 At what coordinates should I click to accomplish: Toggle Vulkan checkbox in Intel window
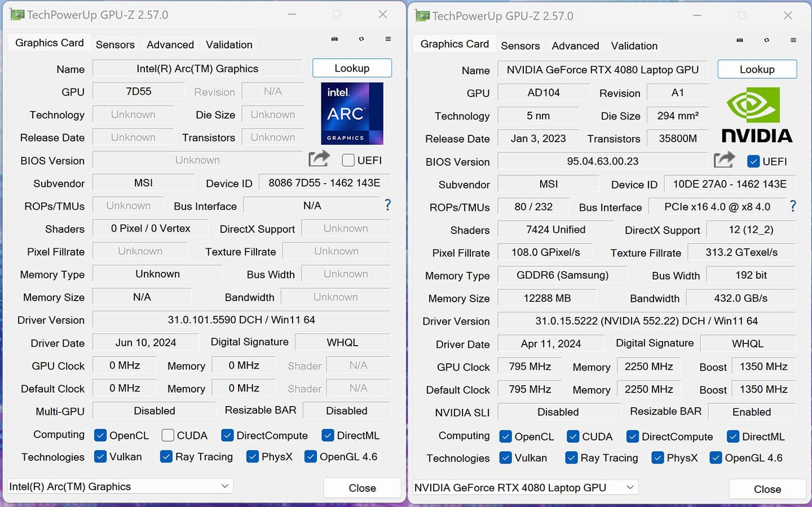[x=100, y=457]
